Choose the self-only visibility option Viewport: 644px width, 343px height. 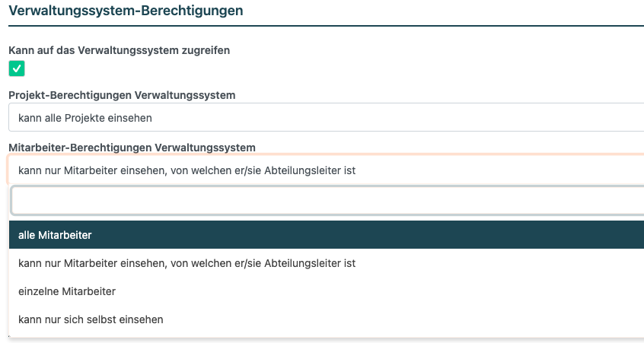[91, 319]
